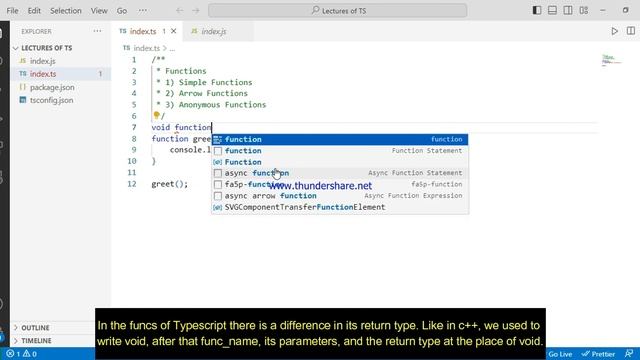Open Explorer views and more actions

[97, 31]
